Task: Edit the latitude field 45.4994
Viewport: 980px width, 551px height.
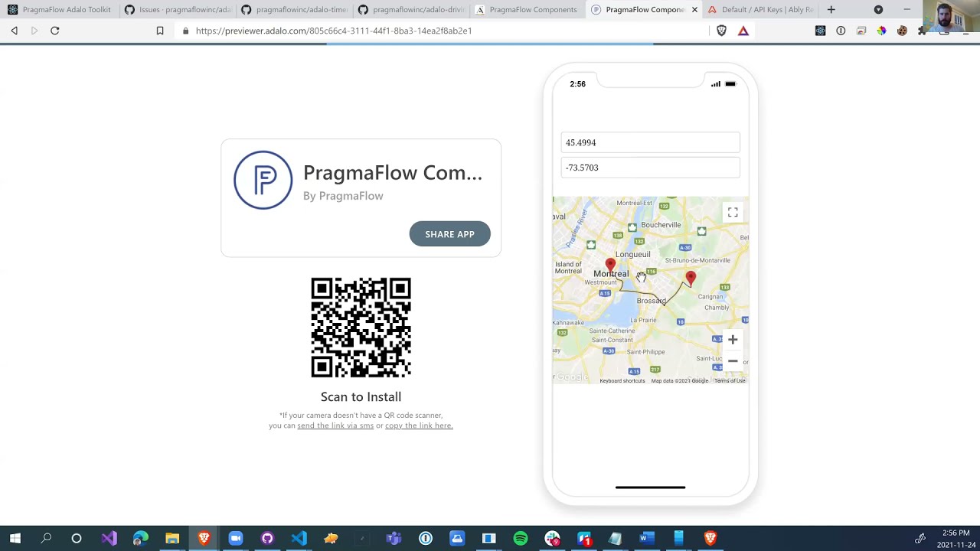Action: coord(651,142)
